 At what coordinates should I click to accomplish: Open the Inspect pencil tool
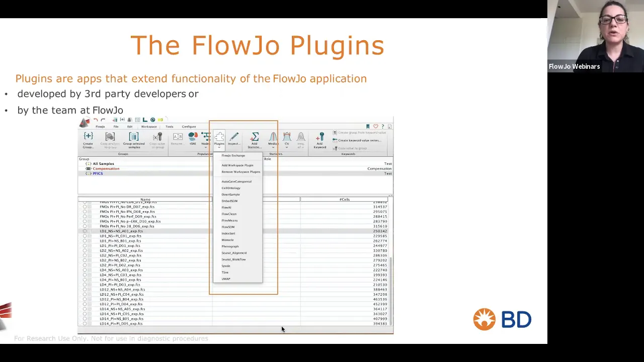(x=234, y=137)
